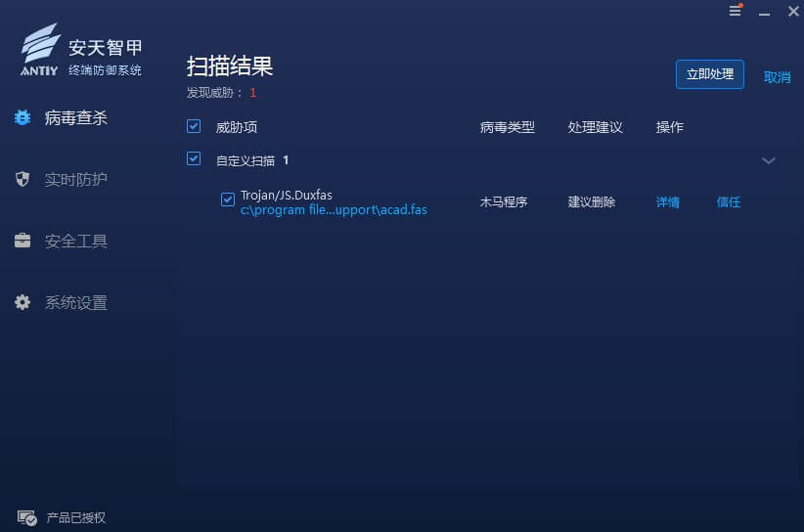Open the acad.fas file path link
This screenshot has width=804, height=532.
click(334, 209)
